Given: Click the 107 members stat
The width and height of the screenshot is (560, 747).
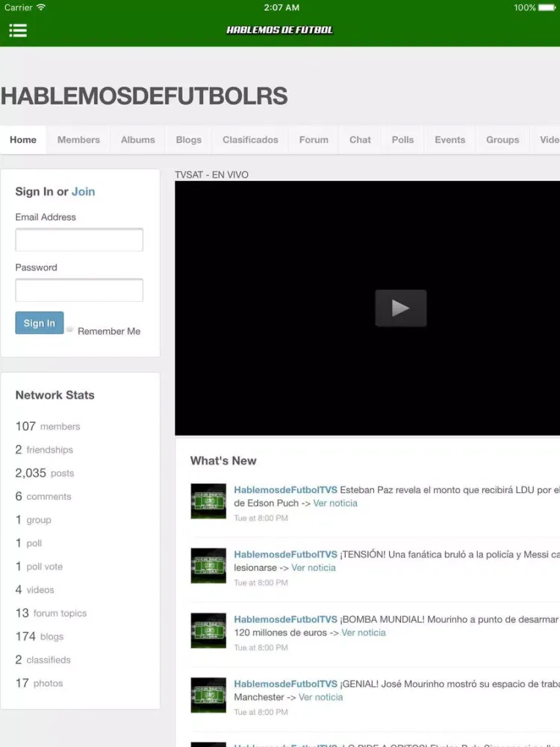Looking at the screenshot, I should [x=48, y=426].
